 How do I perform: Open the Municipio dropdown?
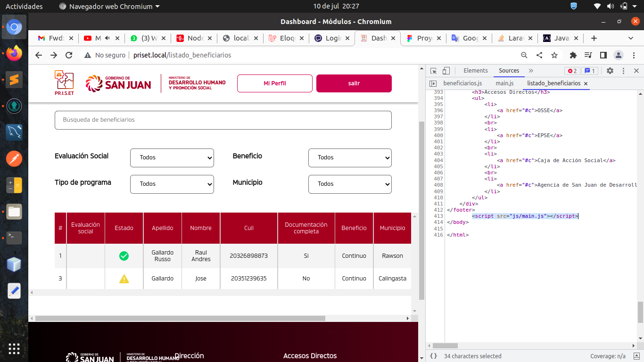pos(350,184)
